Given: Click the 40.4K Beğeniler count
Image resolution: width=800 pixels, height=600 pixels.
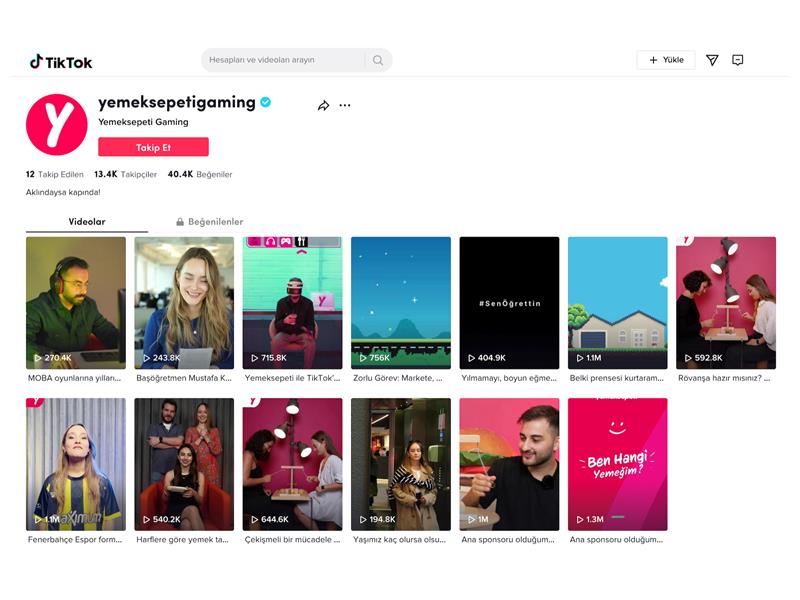Looking at the screenshot, I should 200,174.
